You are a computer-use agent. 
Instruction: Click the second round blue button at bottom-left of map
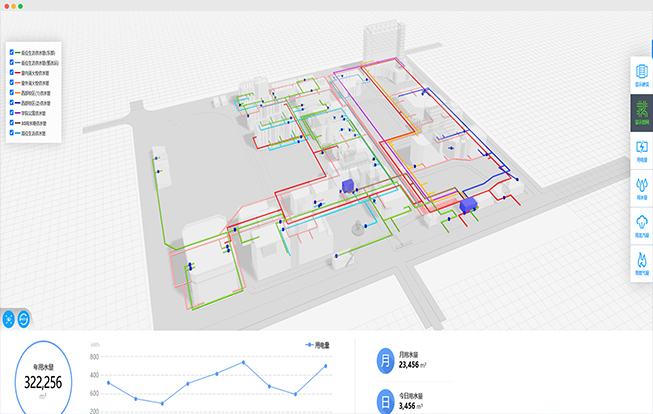pyautogui.click(x=25, y=319)
